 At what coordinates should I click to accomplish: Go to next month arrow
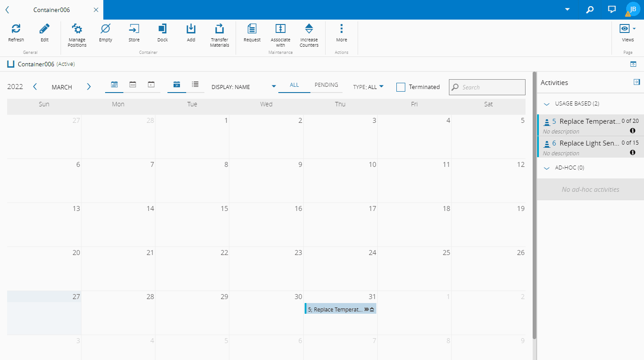[x=89, y=87]
